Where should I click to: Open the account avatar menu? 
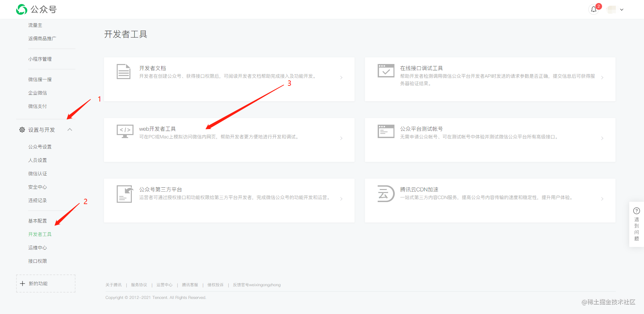pos(612,9)
